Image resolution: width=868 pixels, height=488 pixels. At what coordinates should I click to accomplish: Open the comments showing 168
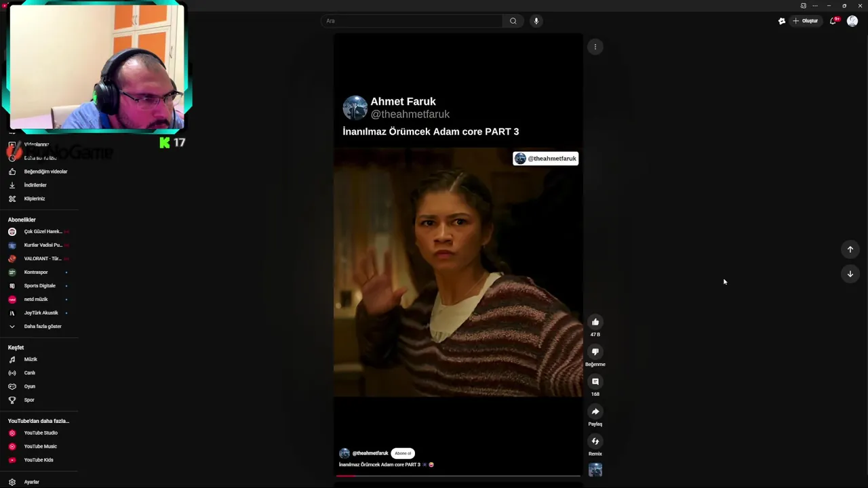point(595,382)
